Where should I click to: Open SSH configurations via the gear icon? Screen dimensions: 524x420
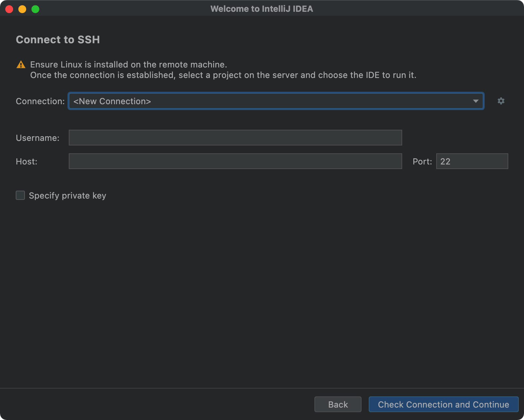(501, 101)
